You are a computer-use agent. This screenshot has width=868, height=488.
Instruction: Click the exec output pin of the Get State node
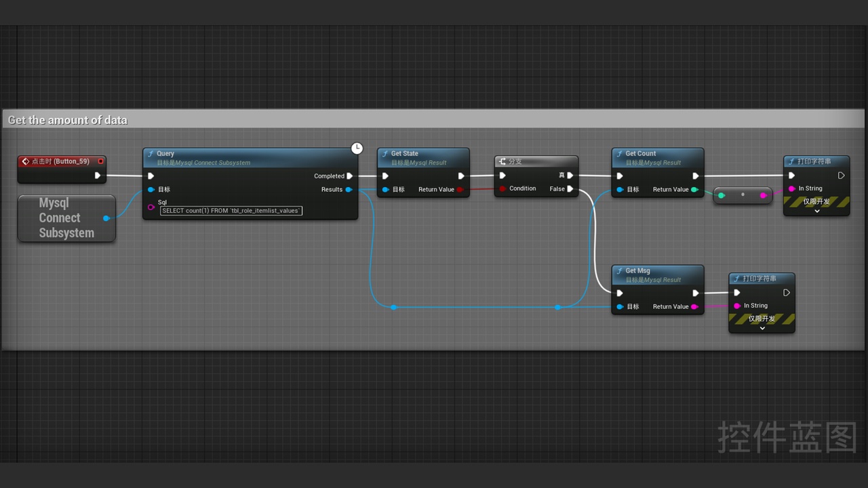(x=461, y=176)
